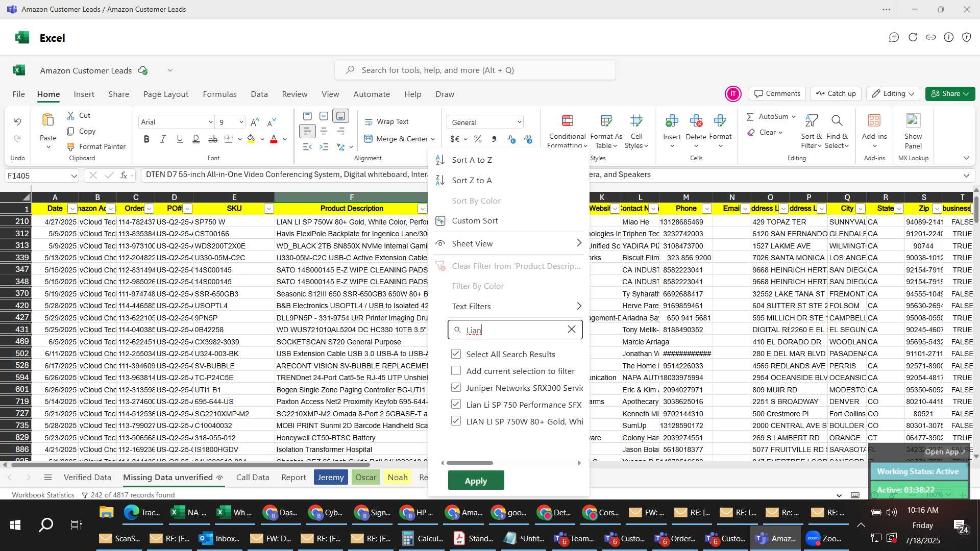Click the Wrap Text icon
The width and height of the screenshot is (980, 551).
pos(369,122)
